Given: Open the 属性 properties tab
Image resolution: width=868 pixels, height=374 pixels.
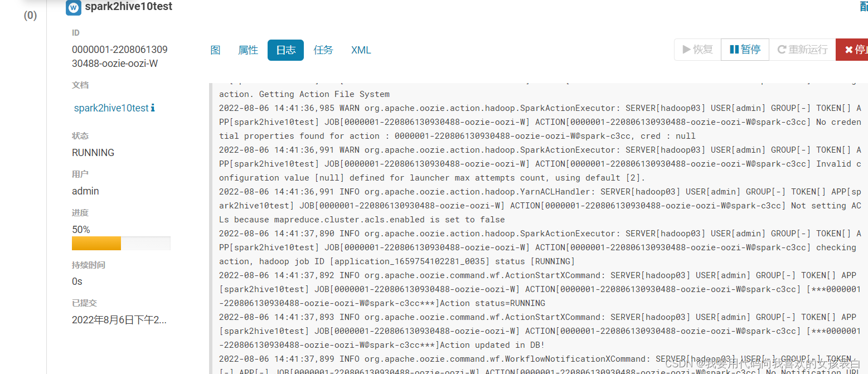Looking at the screenshot, I should tap(248, 50).
